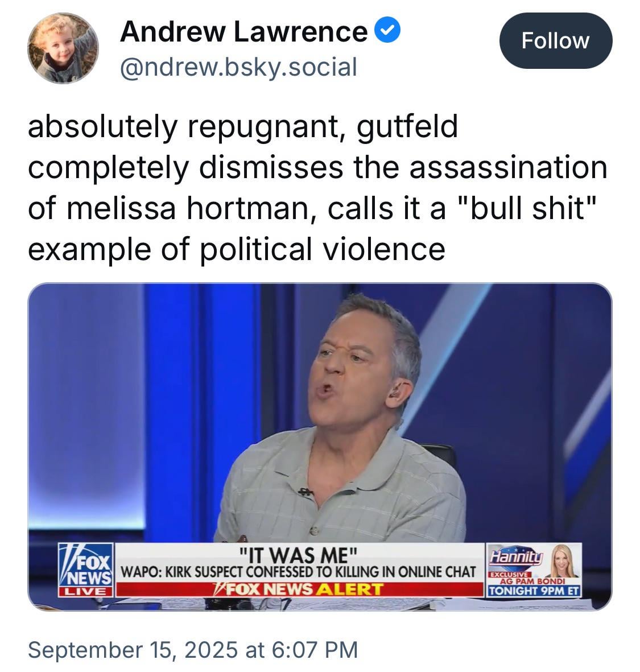
Task: Click the red LIVE label under logo
Action: coord(86,592)
